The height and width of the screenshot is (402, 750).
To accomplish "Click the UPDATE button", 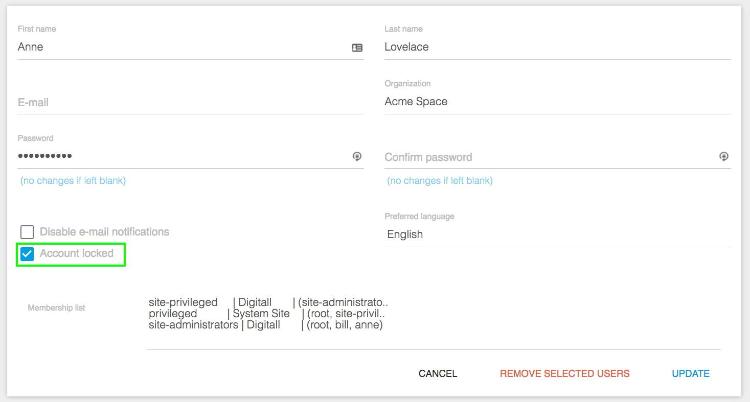I will (x=690, y=374).
